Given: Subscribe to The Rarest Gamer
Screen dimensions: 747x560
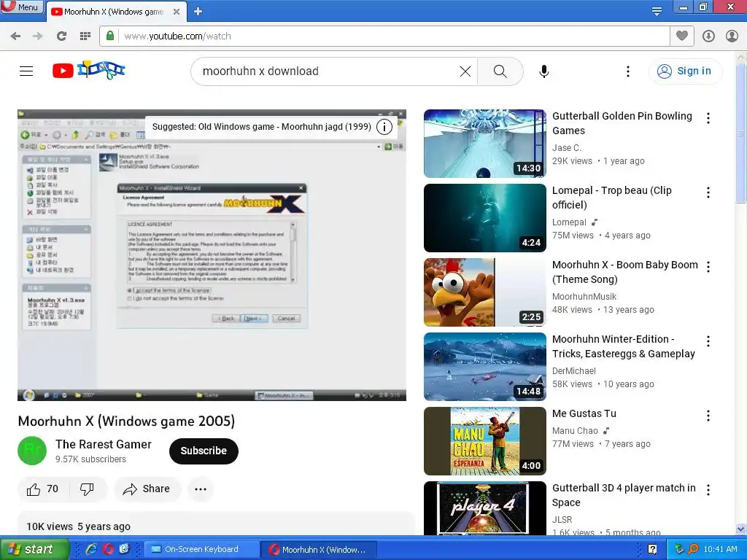Looking at the screenshot, I should click(204, 451).
